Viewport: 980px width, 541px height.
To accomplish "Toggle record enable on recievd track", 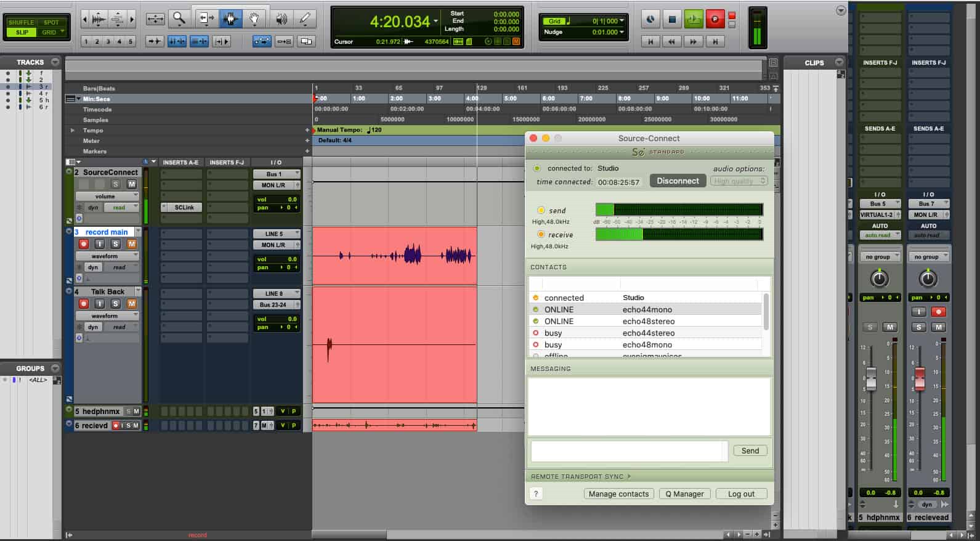I will pos(116,426).
